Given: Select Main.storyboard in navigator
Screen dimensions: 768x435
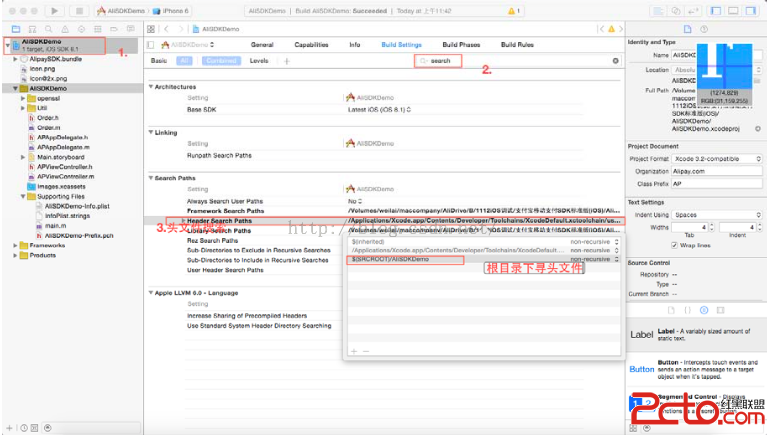Looking at the screenshot, I should pos(59,157).
